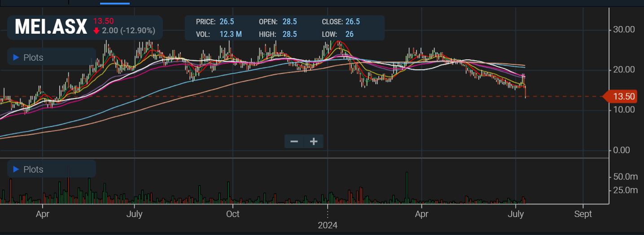Click the 20.00 price axis label
Viewport: 644px width, 235px height.
pyautogui.click(x=624, y=69)
